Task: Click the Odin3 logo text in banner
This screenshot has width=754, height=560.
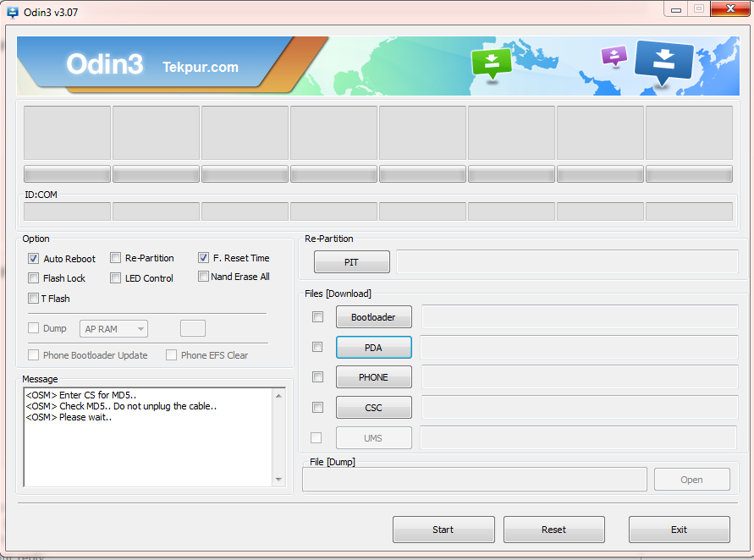Action: [105, 64]
